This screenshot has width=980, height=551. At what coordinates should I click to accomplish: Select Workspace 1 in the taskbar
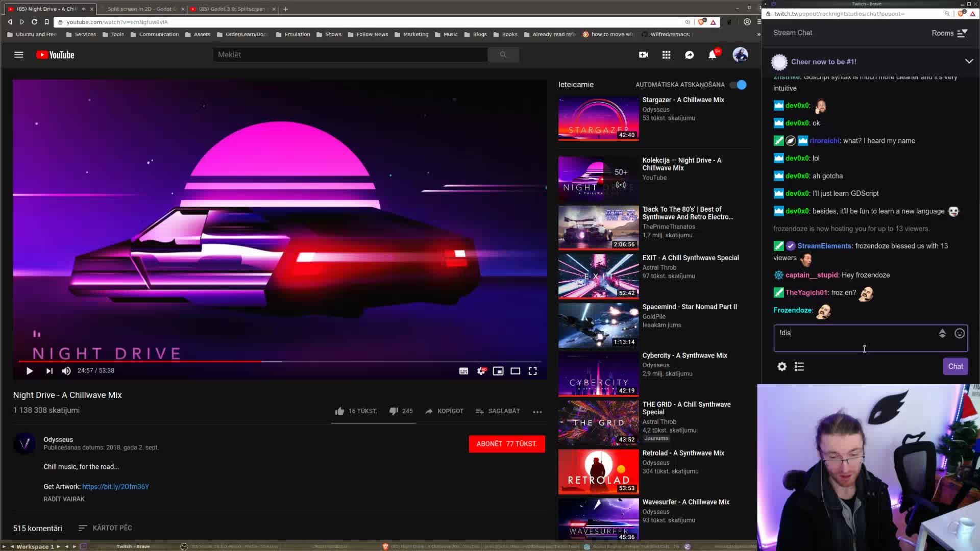[35, 546]
